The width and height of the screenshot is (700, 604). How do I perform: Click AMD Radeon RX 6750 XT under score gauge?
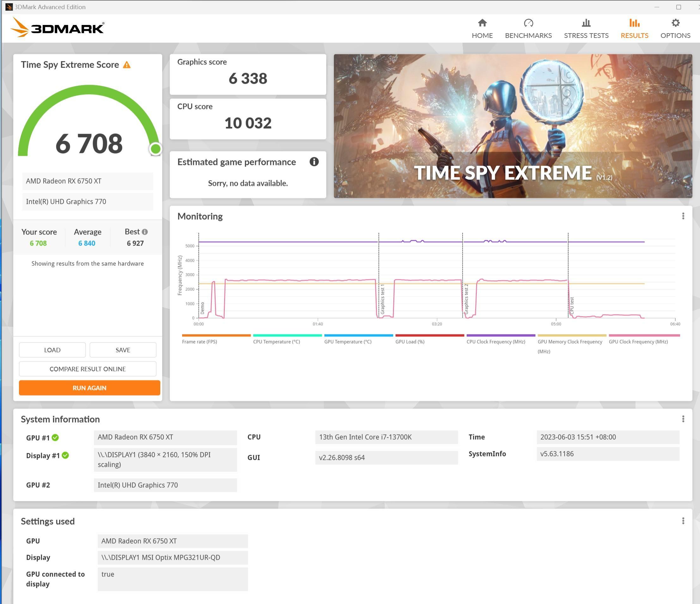88,181
